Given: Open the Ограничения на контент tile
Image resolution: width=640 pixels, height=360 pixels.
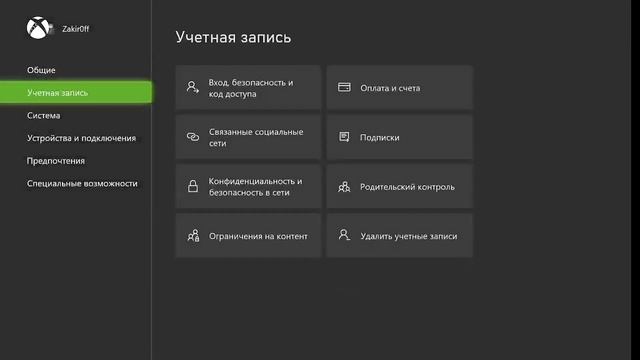Looking at the screenshot, I should point(249,236).
